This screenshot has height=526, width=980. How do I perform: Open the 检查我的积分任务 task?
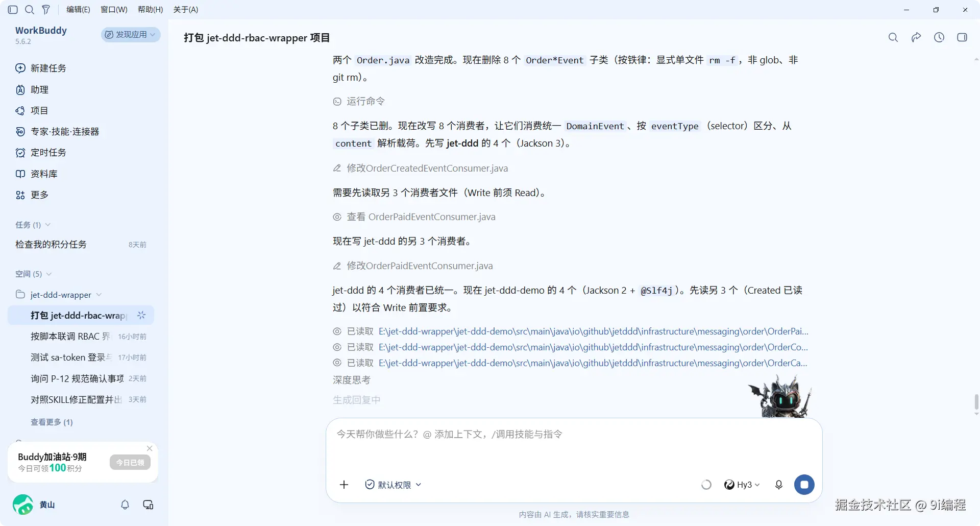[81, 244]
